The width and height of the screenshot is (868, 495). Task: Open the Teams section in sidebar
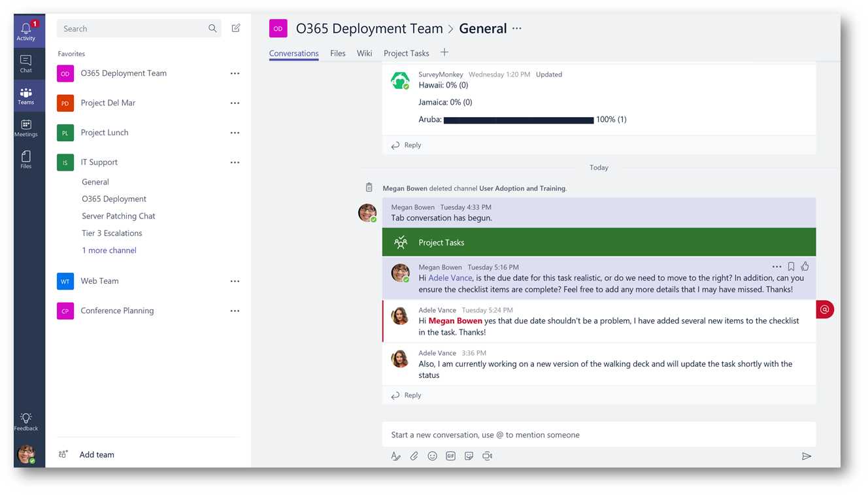(x=26, y=96)
